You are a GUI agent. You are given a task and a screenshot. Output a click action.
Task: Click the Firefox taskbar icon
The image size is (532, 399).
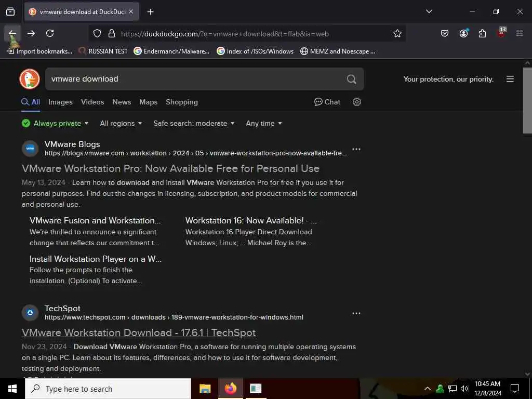coord(230,389)
